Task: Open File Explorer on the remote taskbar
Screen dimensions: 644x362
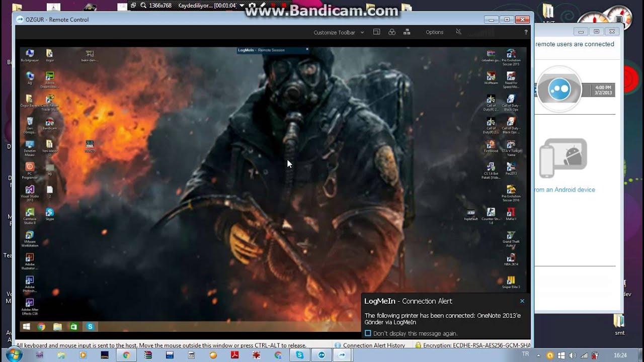Action: click(57, 327)
